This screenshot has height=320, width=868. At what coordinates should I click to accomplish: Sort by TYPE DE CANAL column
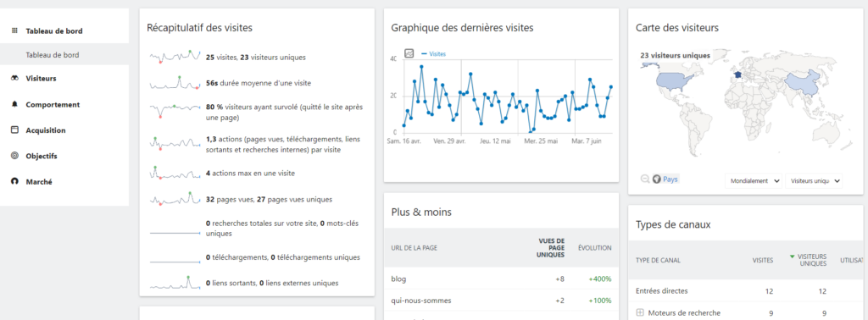click(x=658, y=260)
